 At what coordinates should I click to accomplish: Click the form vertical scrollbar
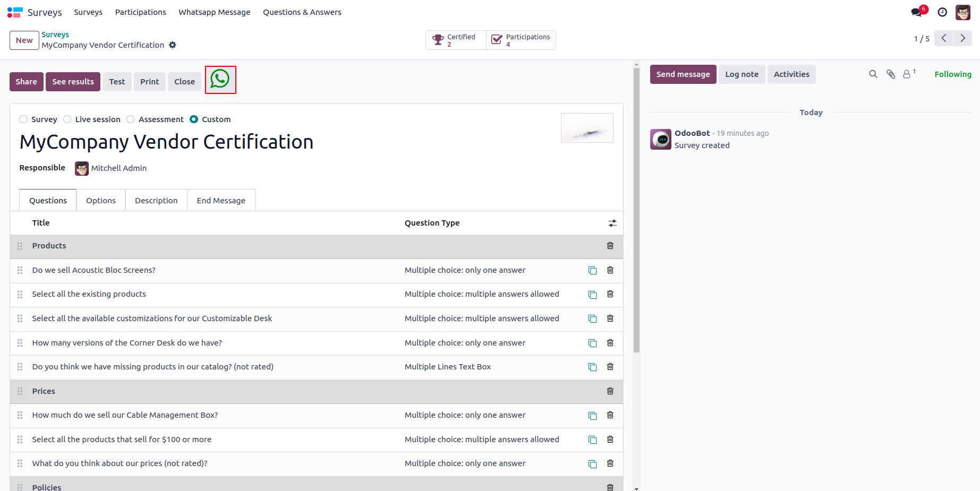tap(636, 212)
